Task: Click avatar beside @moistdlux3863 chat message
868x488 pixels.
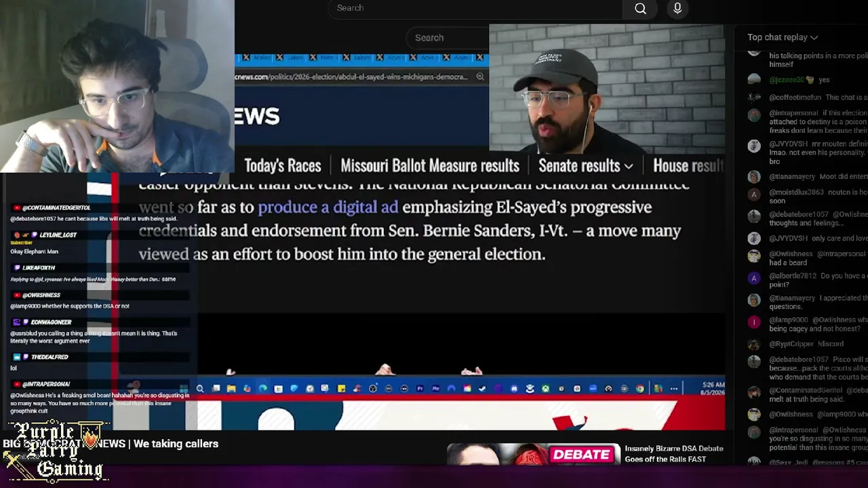Action: (754, 195)
